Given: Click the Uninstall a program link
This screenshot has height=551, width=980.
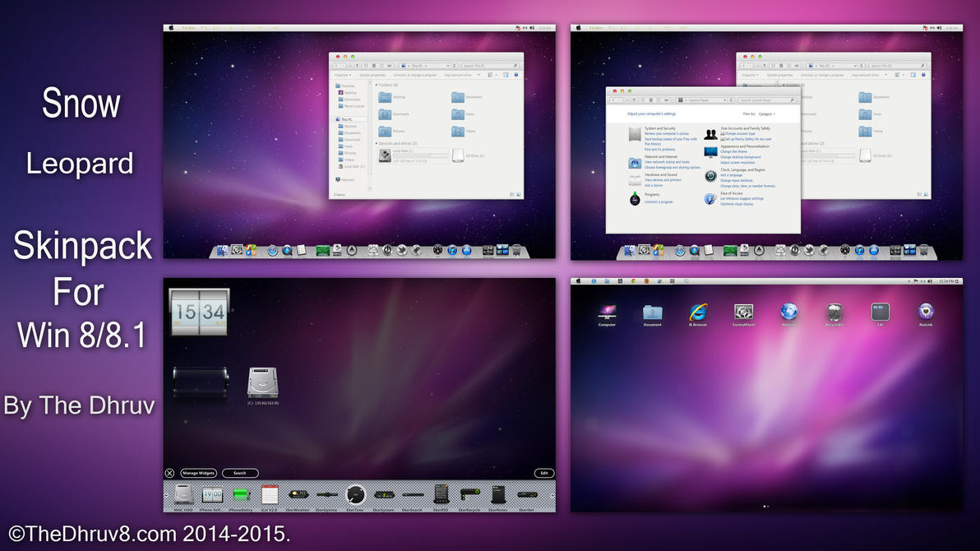Looking at the screenshot, I should [x=659, y=201].
